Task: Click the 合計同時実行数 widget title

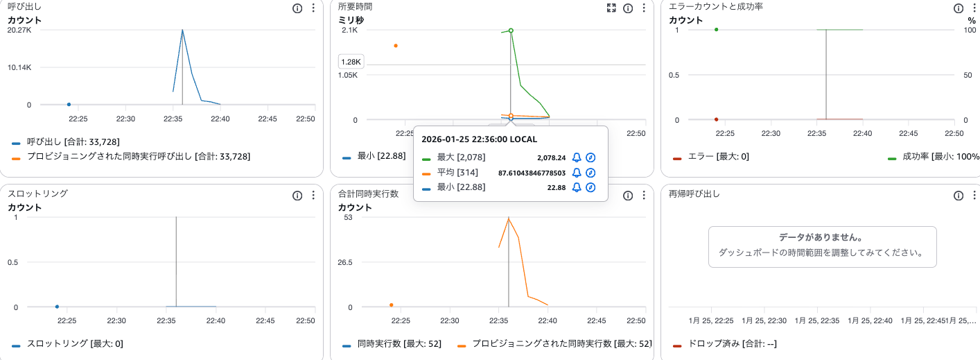Action: pyautogui.click(x=368, y=194)
